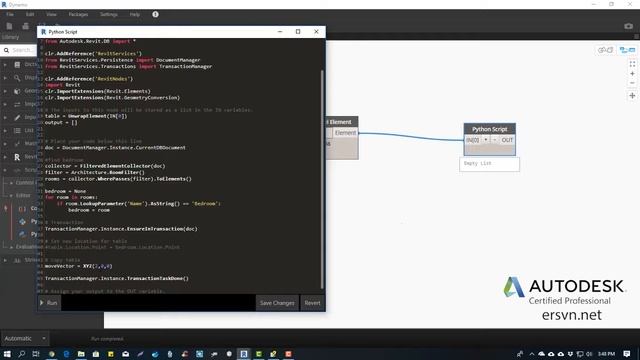
Task: Click the zoom in plus icon
Action: click(632, 74)
